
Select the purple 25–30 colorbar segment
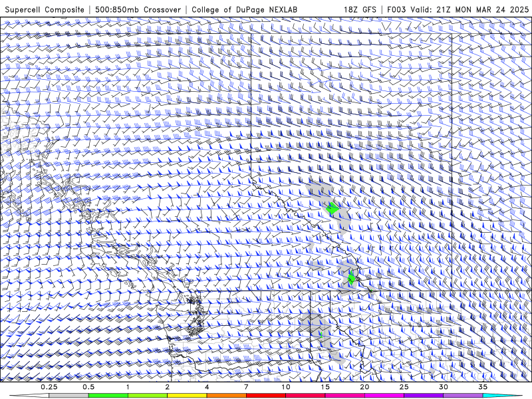[x=424, y=396]
